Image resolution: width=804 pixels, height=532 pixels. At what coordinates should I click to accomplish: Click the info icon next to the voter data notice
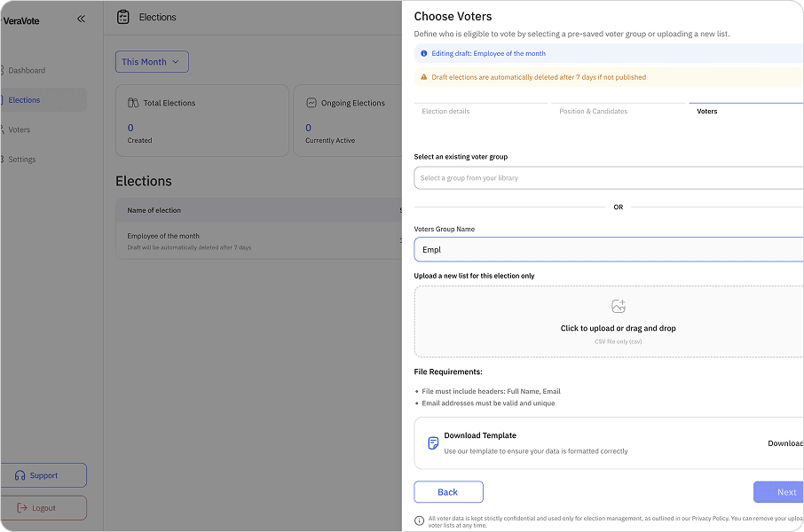tap(418, 520)
